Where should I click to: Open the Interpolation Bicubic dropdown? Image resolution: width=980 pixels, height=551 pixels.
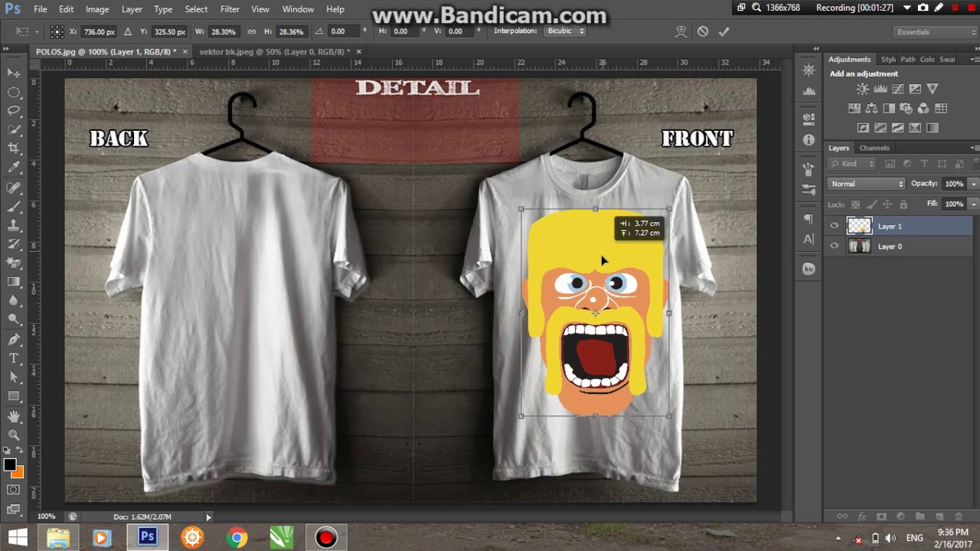pos(566,31)
